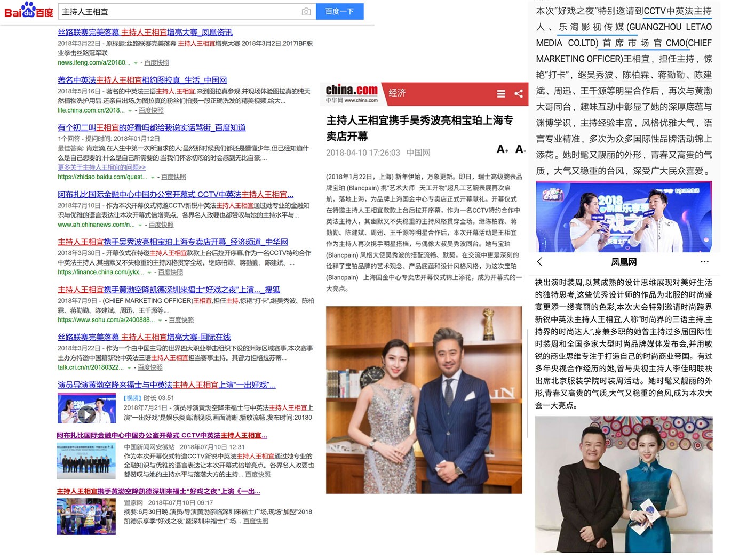This screenshot has width=747, height=560.
Task: Open result 演员导演黄渤空降来福士 一出好戏
Action: point(166,385)
